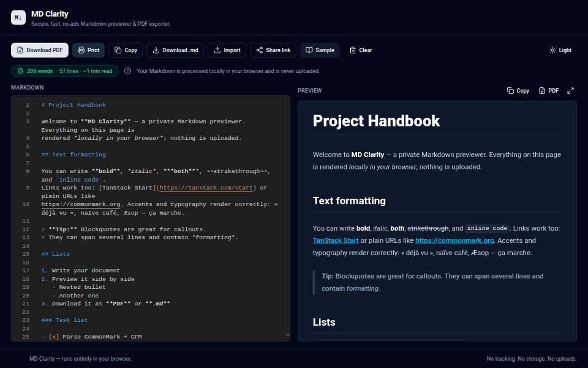This screenshot has height=368, width=588.
Task: Open the https://commonmark.org link in preview
Action: click(x=454, y=240)
